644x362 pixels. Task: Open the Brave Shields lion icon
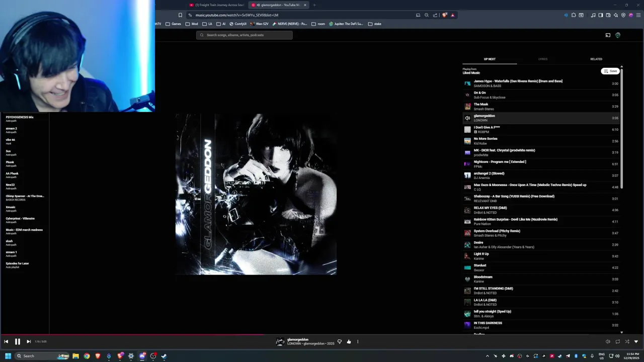[x=445, y=15]
